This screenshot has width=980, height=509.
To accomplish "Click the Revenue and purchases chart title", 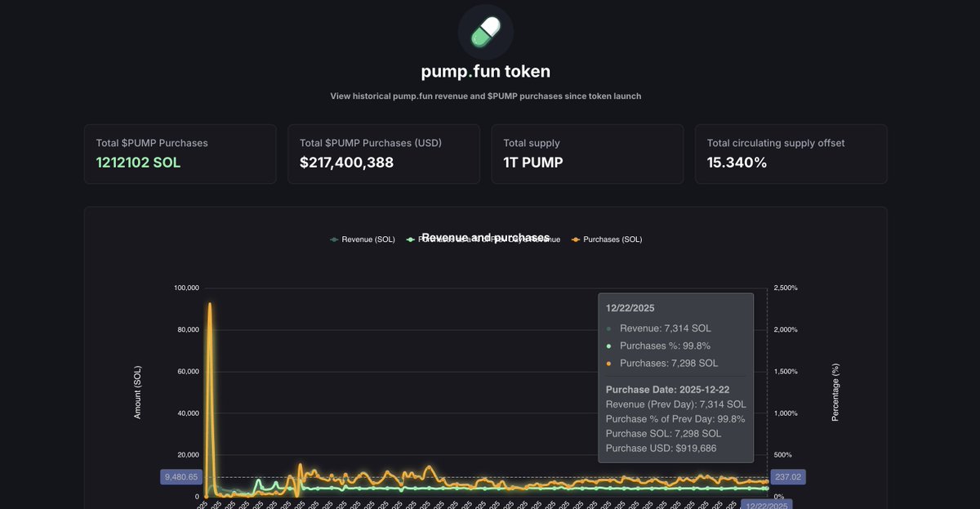I will click(x=485, y=237).
